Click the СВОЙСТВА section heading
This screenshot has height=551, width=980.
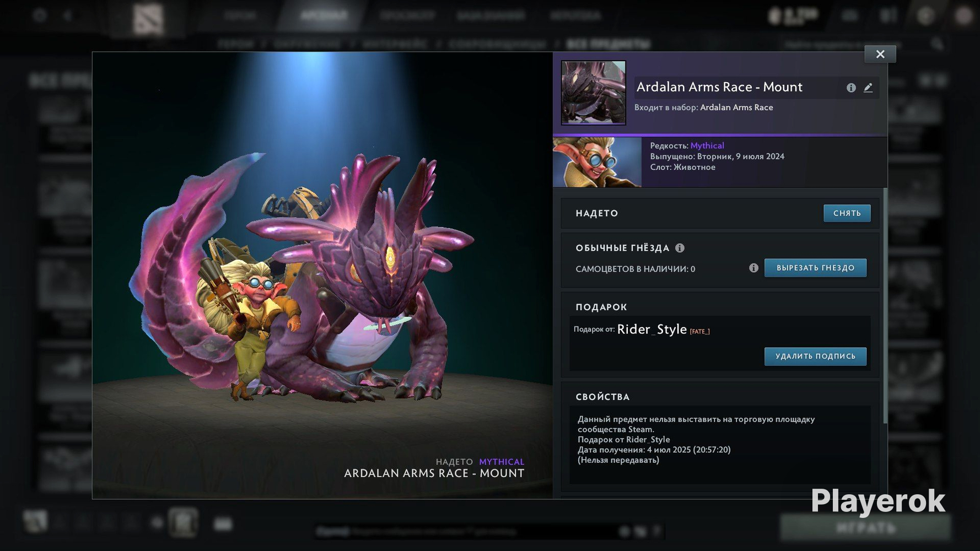[x=602, y=397]
